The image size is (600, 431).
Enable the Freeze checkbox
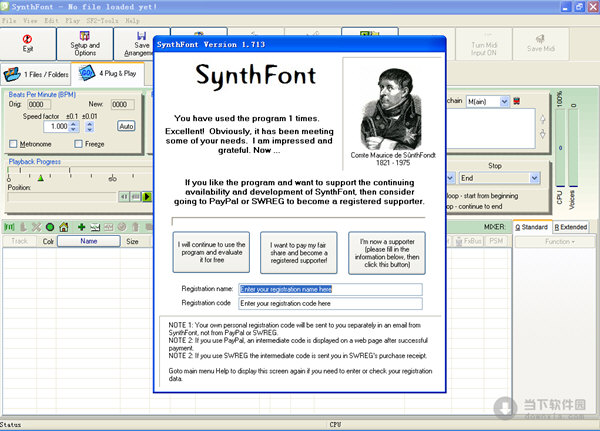coord(78,144)
